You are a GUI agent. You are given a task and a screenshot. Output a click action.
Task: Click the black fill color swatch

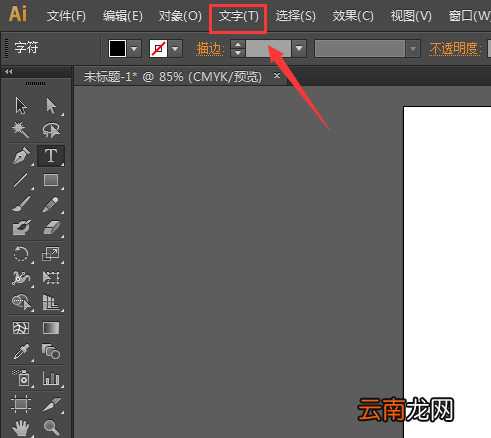coord(117,49)
